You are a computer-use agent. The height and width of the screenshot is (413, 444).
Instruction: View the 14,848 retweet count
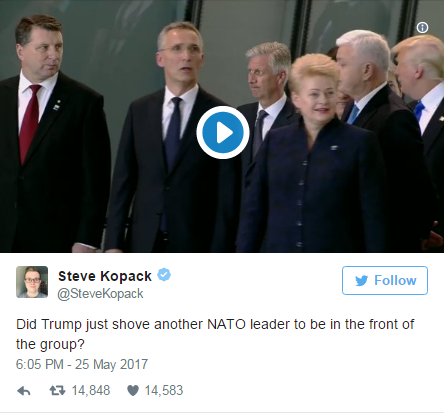[91, 390]
